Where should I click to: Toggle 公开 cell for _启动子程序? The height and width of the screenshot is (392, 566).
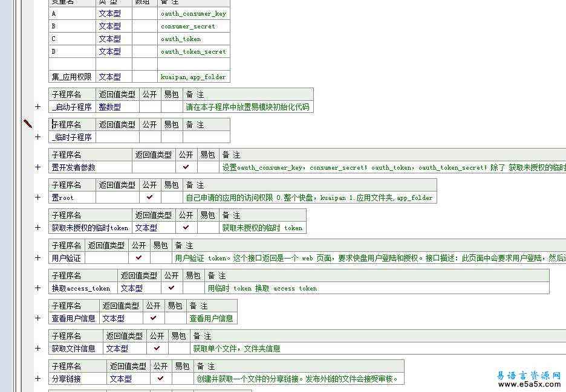point(150,107)
